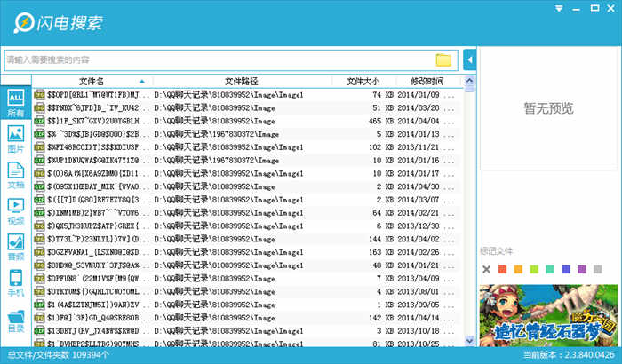
Task: Click the 闪电搜索 logo
Action: point(59,22)
